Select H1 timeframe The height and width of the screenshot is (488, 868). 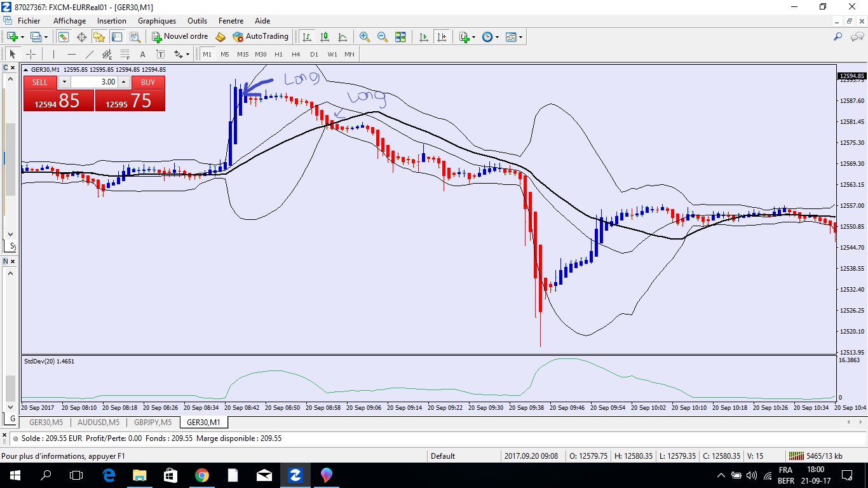278,54
